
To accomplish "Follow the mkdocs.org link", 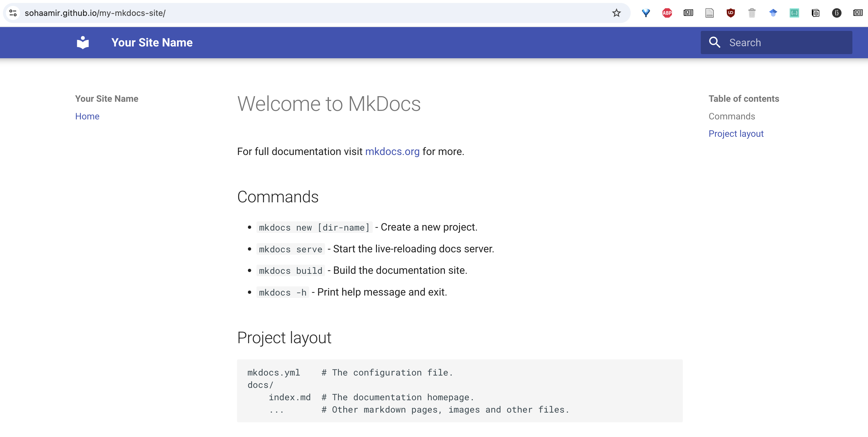I will (392, 151).
